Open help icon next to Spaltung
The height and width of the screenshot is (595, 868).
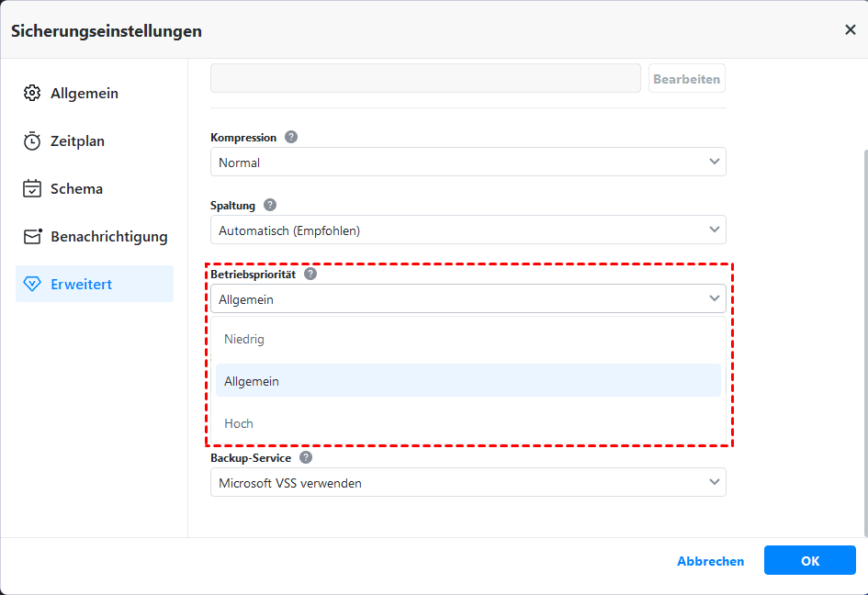coord(270,205)
